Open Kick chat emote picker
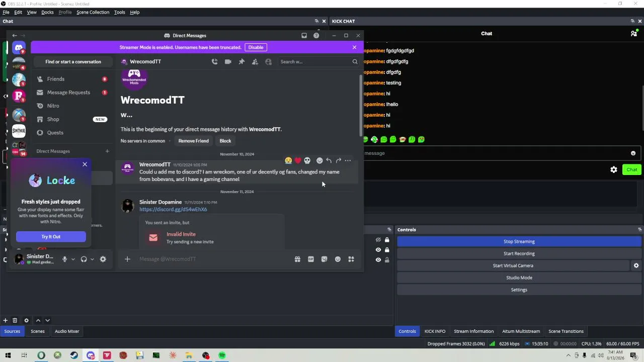644x362 pixels. [633, 153]
